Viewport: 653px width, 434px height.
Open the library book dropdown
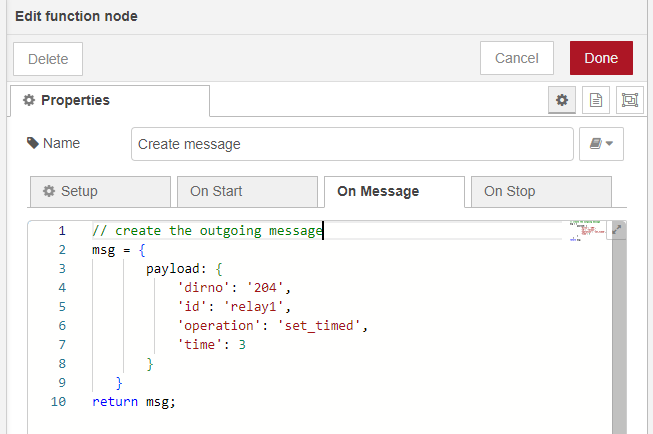click(x=601, y=144)
